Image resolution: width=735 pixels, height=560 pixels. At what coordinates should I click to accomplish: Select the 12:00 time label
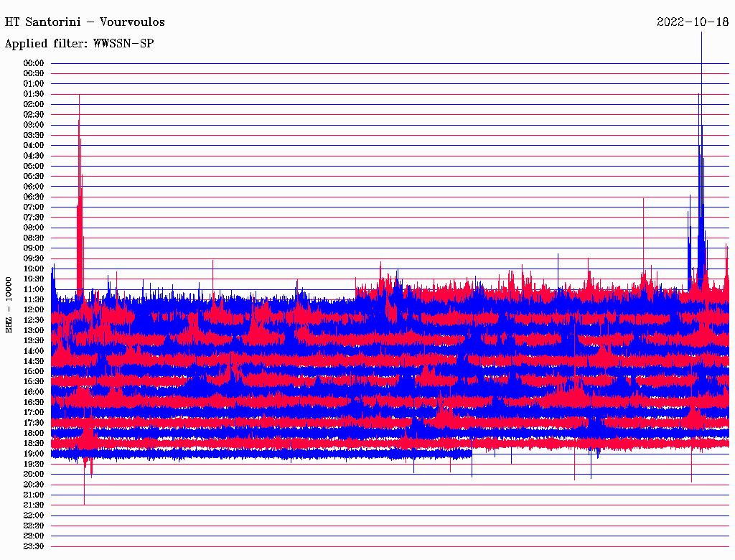34,309
